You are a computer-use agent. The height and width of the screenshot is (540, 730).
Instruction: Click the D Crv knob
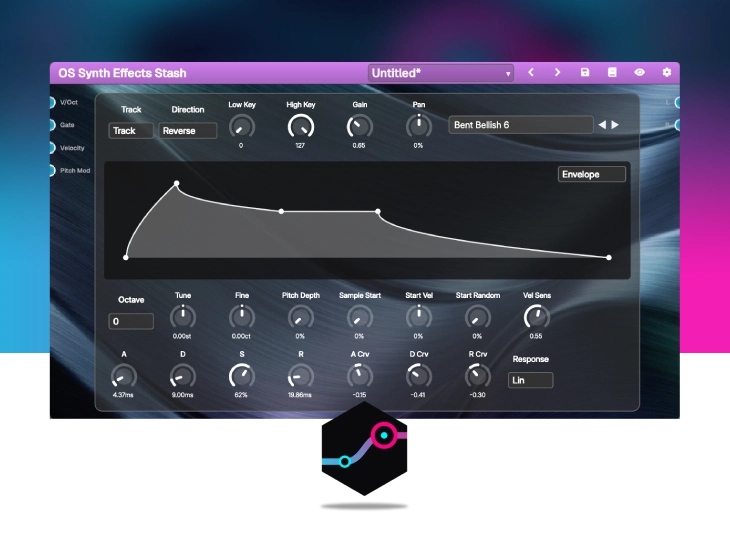(419, 376)
